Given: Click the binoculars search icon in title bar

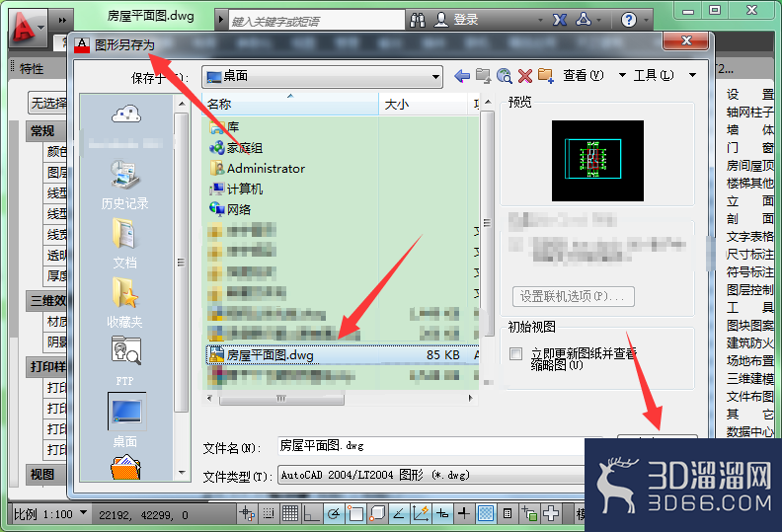Looking at the screenshot, I should tap(418, 20).
